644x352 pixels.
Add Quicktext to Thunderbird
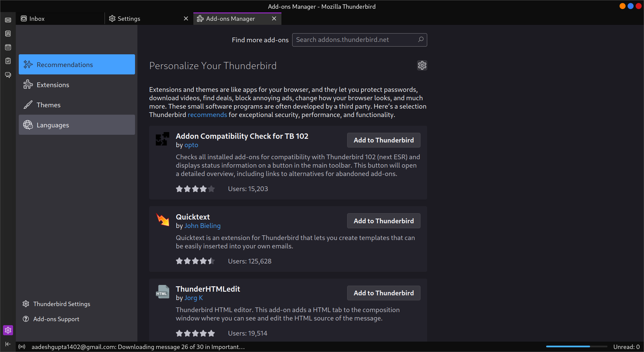383,221
